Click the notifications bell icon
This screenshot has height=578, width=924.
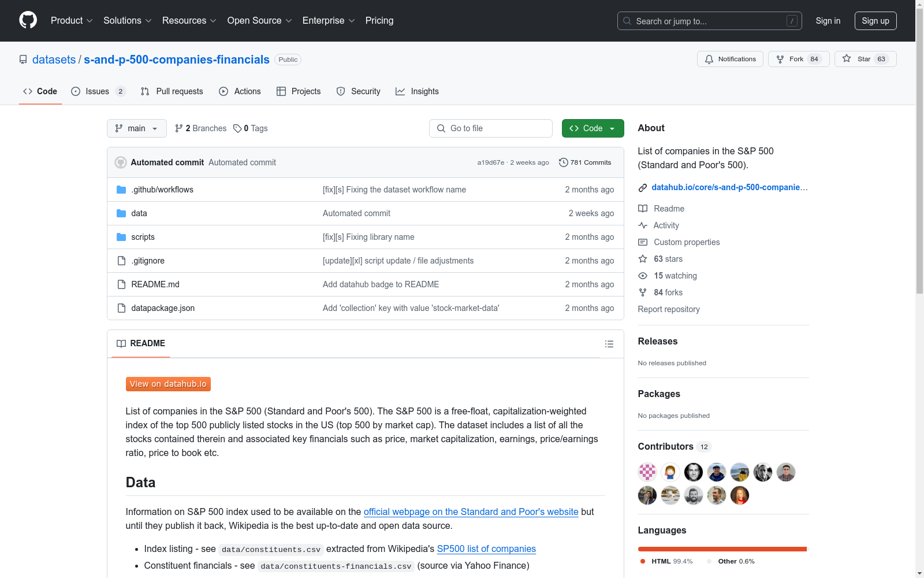click(709, 59)
